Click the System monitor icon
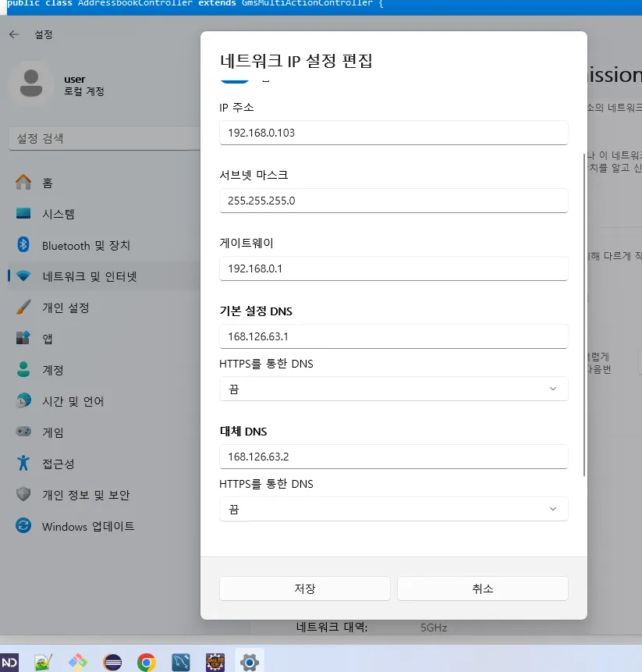The width and height of the screenshot is (642, 672). pyautogui.click(x=23, y=213)
